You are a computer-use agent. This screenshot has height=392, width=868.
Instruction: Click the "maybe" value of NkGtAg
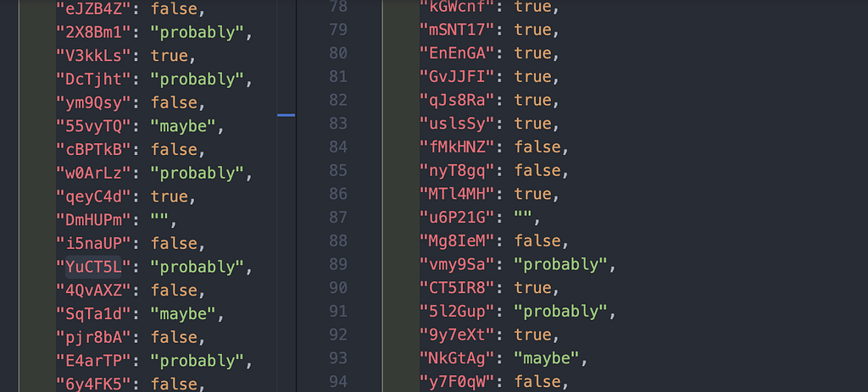tap(546, 359)
